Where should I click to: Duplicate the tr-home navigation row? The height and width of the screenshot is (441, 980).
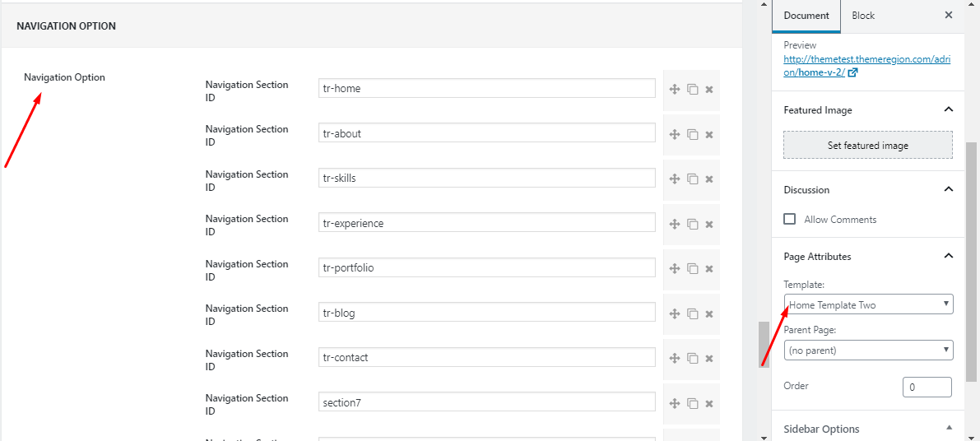coord(693,90)
